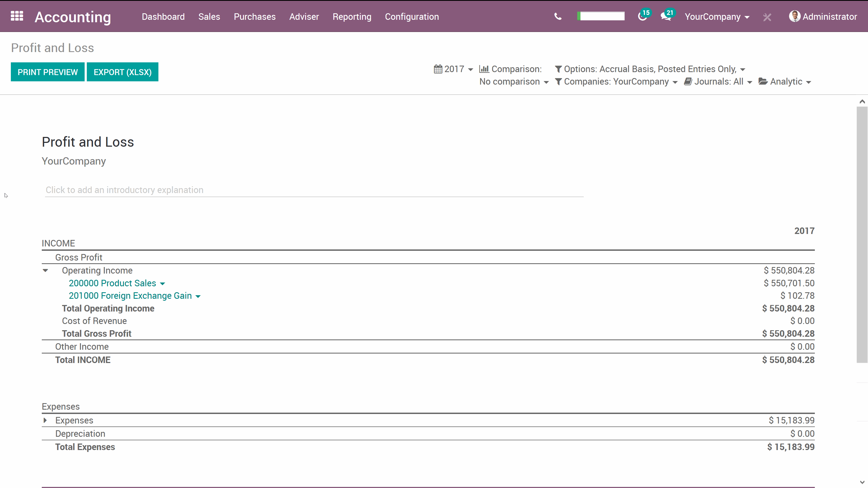
Task: Click the Export XLSX icon button
Action: point(122,72)
